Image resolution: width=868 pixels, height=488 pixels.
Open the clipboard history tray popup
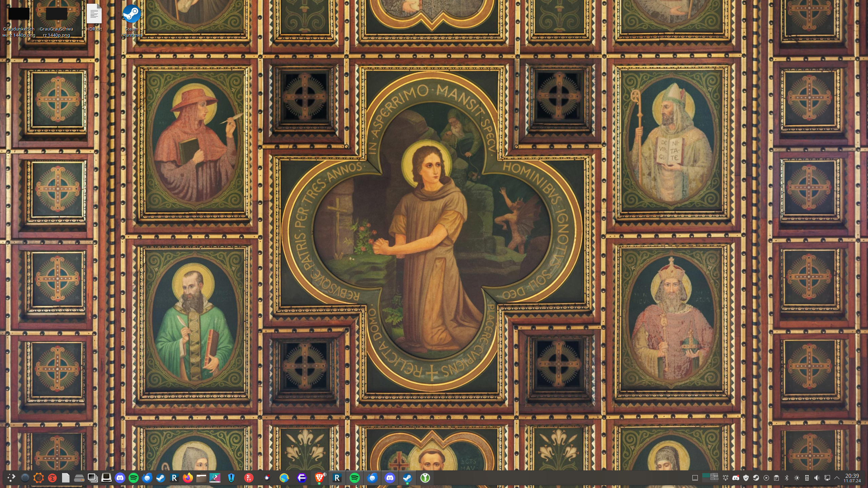click(x=776, y=478)
